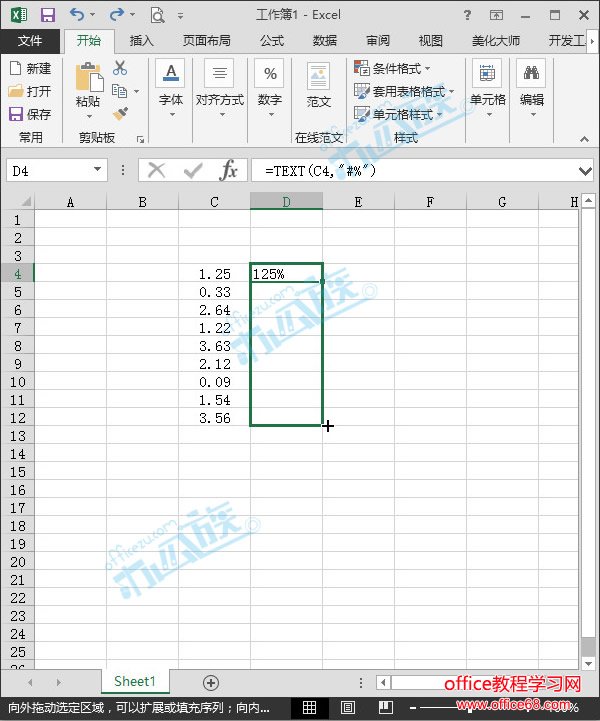Open Ribbon Display Options icon
This screenshot has height=721, width=600.
tap(496, 15)
